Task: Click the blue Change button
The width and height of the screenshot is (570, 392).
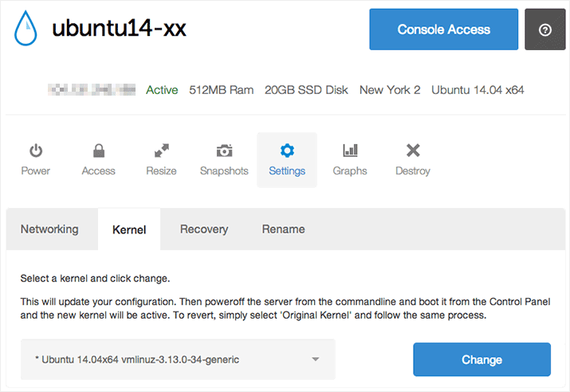Action: 482,359
